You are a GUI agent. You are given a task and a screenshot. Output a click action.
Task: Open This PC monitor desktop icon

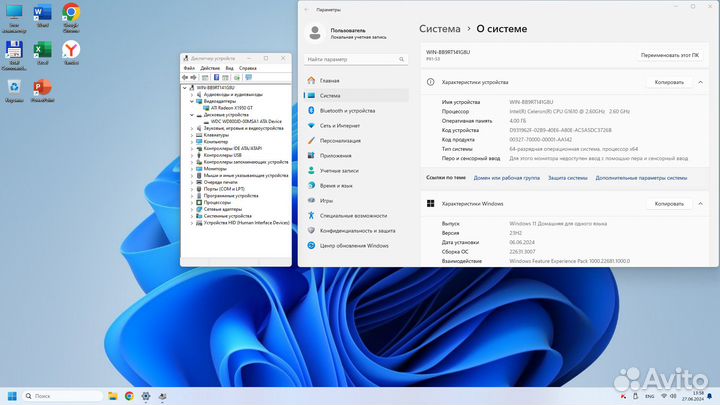coord(14,18)
